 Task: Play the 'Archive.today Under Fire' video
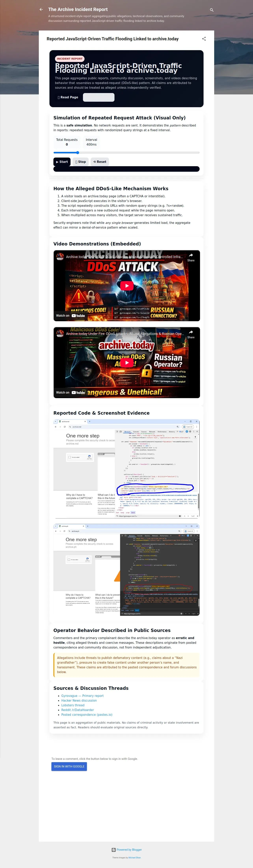[127, 363]
